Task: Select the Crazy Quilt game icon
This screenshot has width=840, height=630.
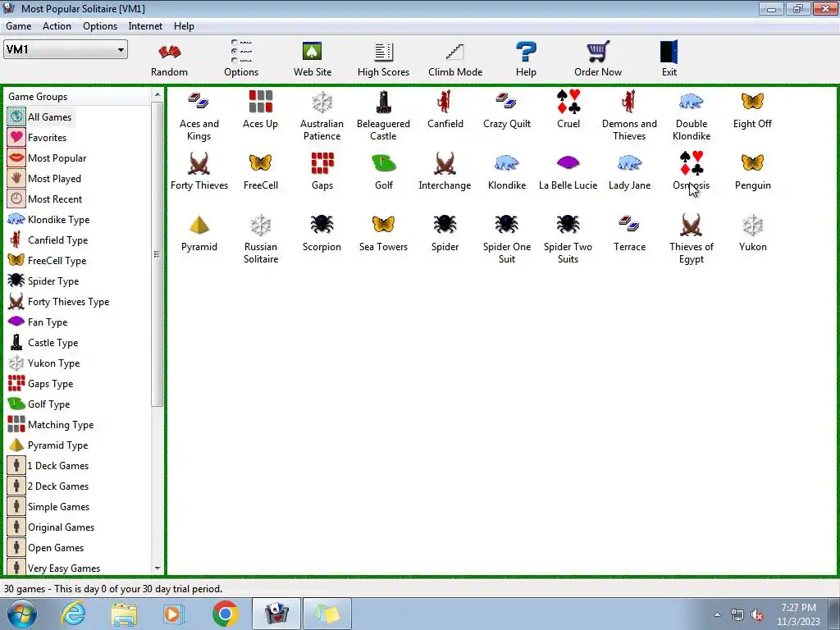Action: (507, 110)
